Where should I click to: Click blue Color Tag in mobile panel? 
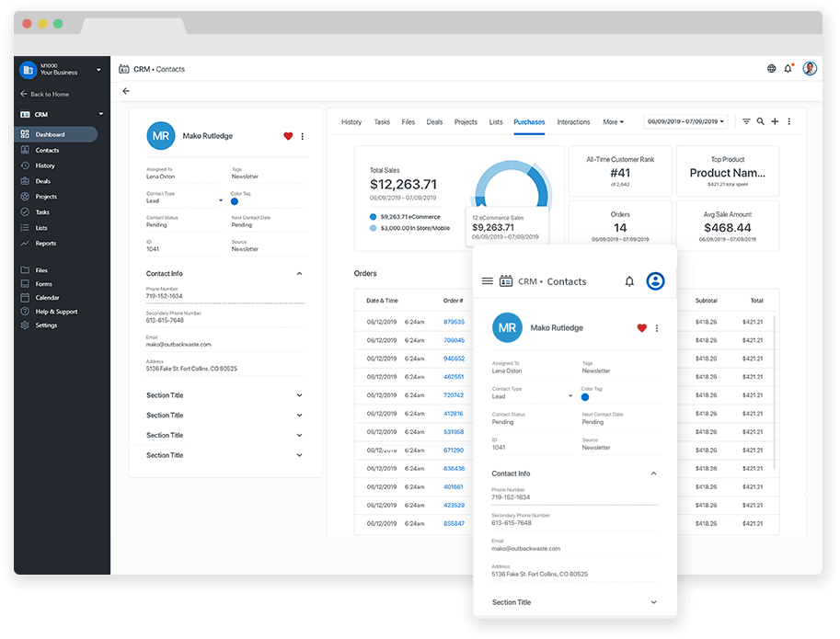[x=585, y=397]
